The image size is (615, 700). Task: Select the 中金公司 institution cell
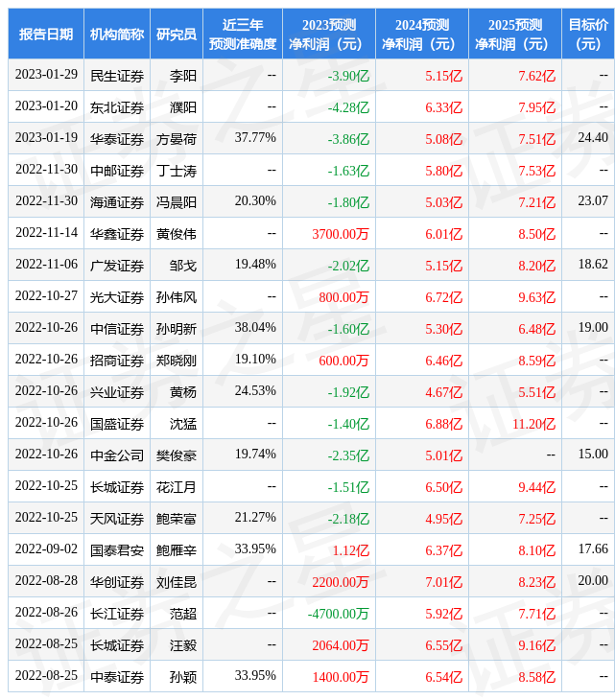(117, 455)
